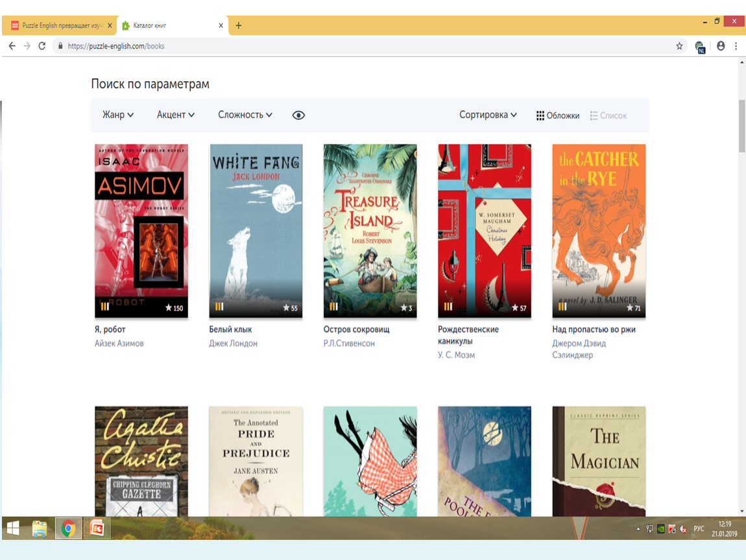
Task: Open the Акцент filter dropdown
Action: pos(175,115)
